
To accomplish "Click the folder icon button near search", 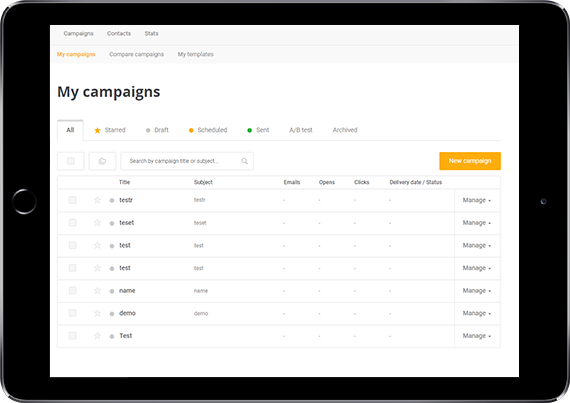I will [x=103, y=161].
